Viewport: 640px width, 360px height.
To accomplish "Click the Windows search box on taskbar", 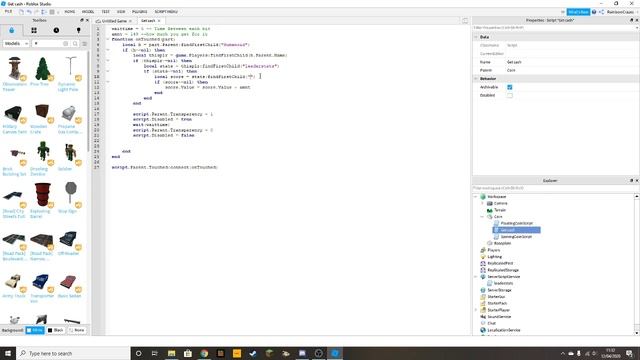I will point(73,353).
